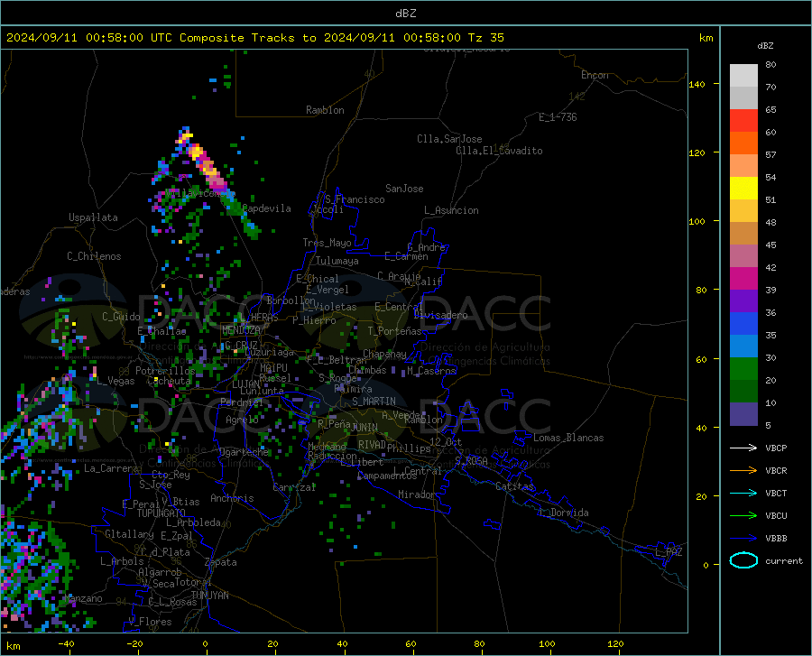Click the 'Tres_Mayo' map label
The width and height of the screenshot is (812, 656).
coord(327,243)
